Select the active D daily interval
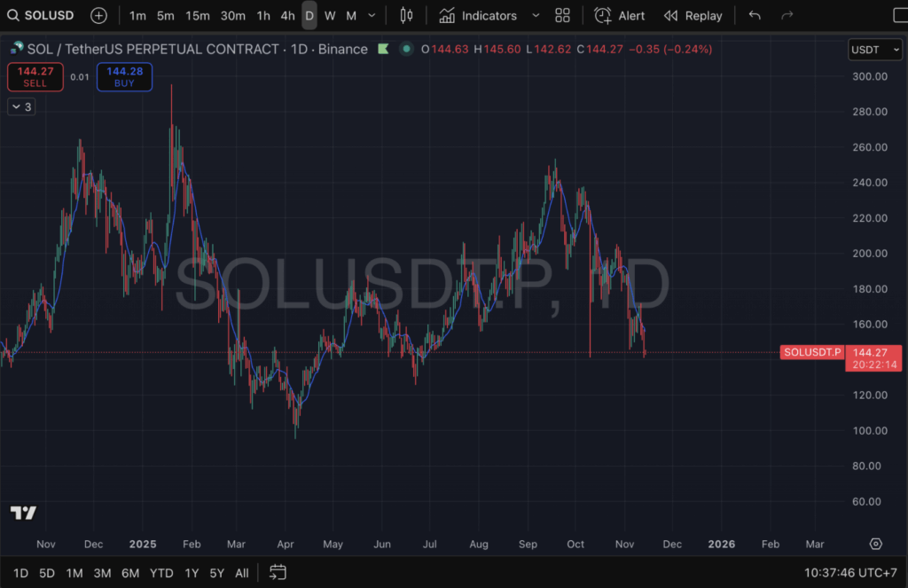908x588 pixels. tap(309, 16)
